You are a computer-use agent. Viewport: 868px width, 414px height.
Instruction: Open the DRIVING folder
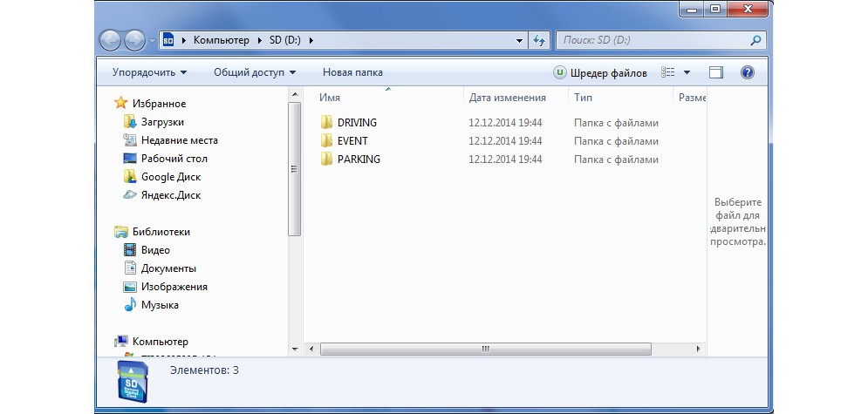[357, 123]
